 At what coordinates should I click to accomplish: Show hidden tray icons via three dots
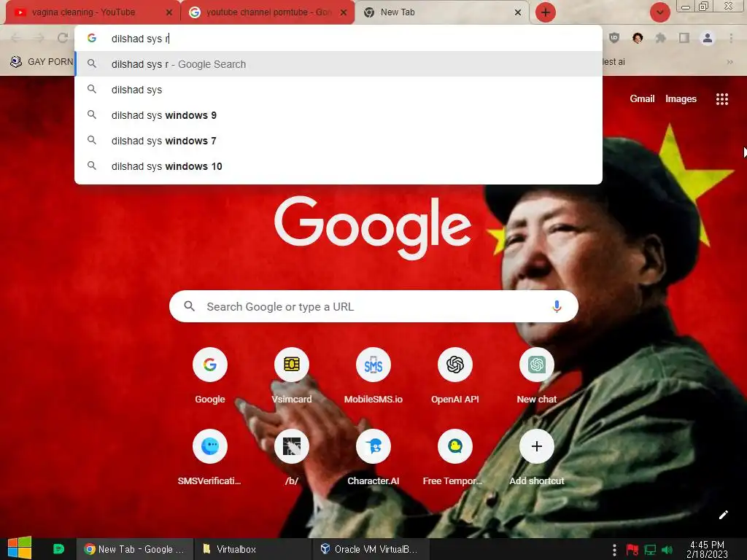click(614, 550)
